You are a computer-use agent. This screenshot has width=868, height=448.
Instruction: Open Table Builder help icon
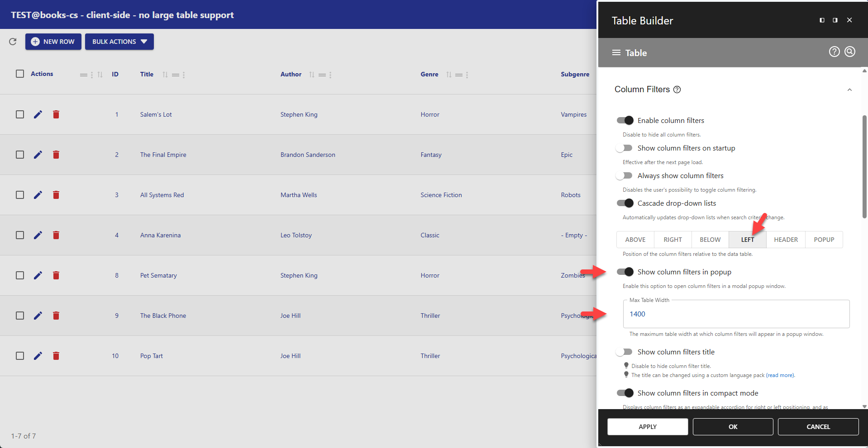pyautogui.click(x=834, y=52)
